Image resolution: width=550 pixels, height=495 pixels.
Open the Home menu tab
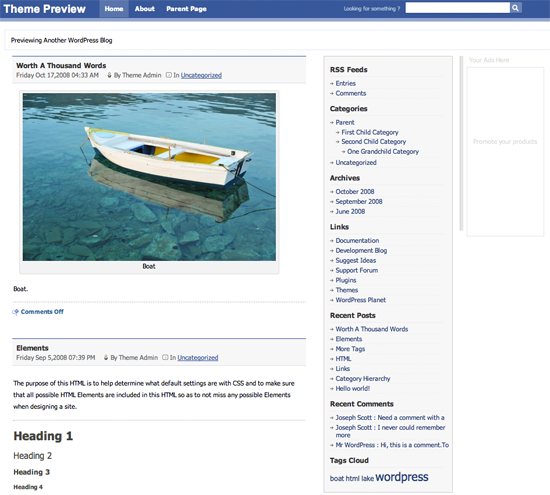click(114, 9)
